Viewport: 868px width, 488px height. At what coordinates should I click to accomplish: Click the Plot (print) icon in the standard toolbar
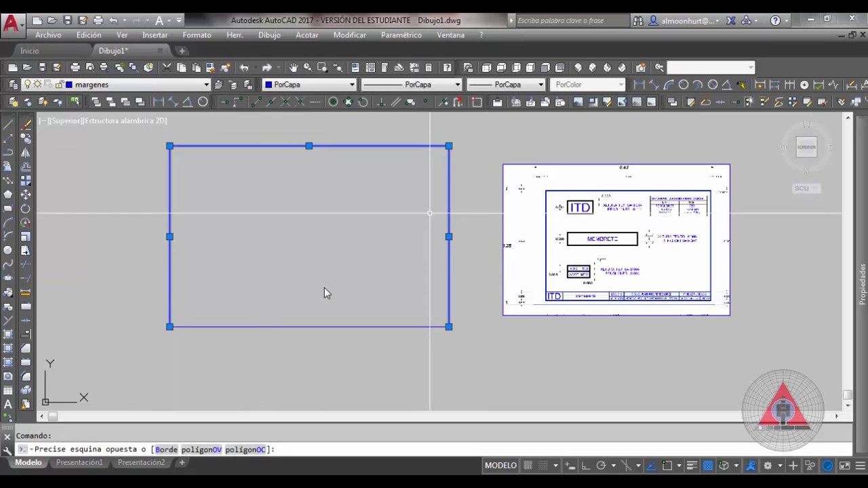tap(75, 67)
